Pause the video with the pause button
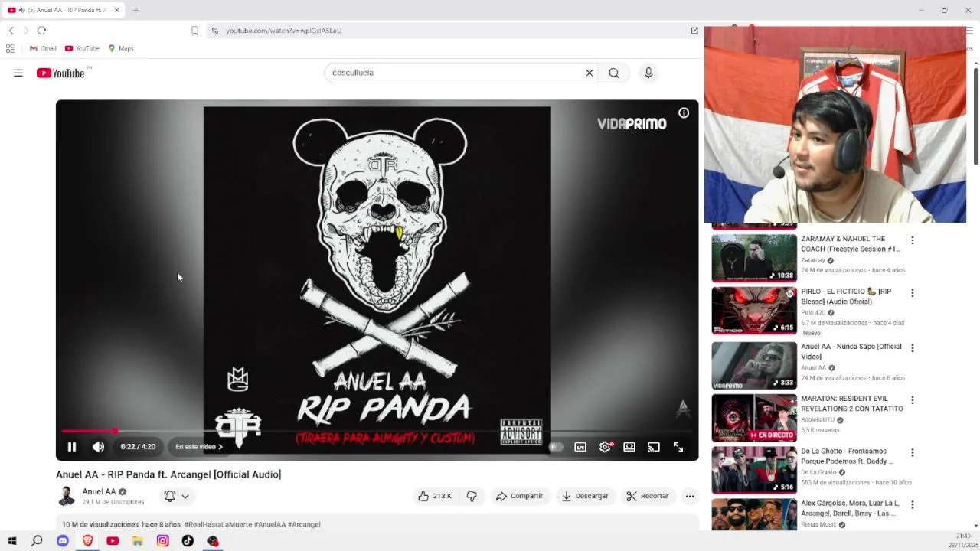Screen dimensions: 980x551 72,447
